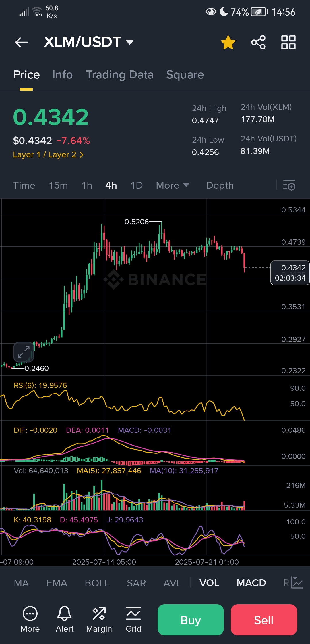Select the 4h interval
This screenshot has height=644, width=310.
coord(111,185)
